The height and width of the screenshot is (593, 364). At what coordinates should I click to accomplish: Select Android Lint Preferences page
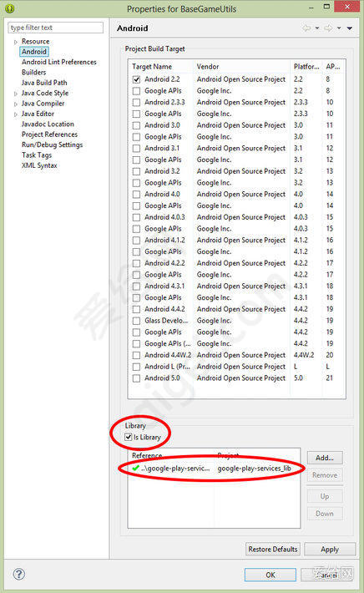tap(59, 62)
